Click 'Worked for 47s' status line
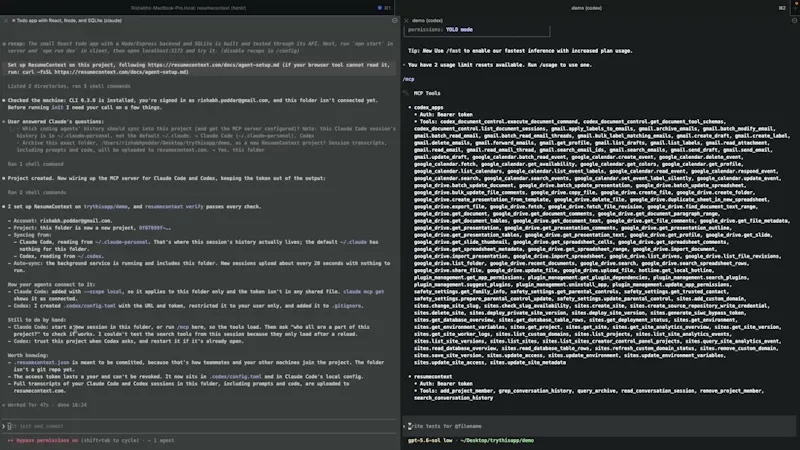The height and width of the screenshot is (450, 800). tap(47, 405)
